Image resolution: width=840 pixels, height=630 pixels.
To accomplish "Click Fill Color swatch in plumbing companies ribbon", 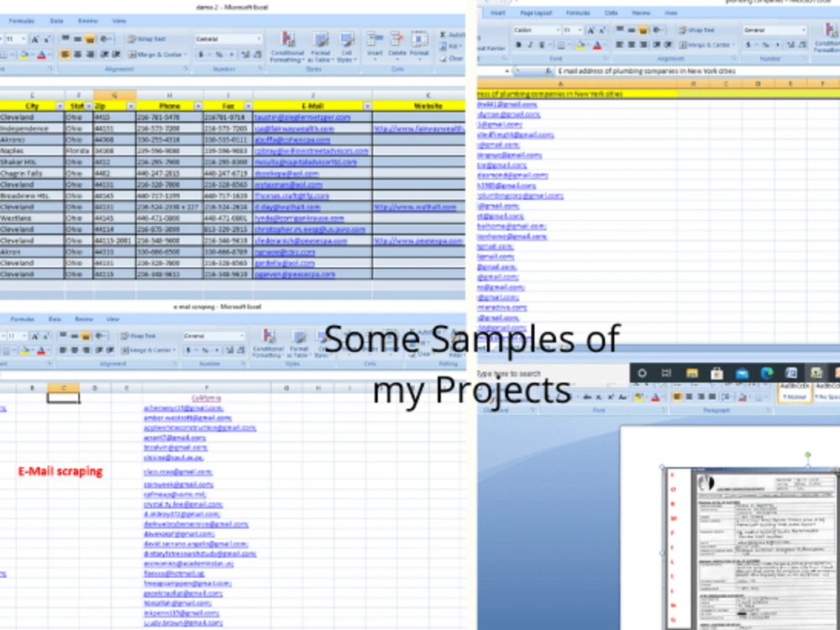I will [x=580, y=45].
